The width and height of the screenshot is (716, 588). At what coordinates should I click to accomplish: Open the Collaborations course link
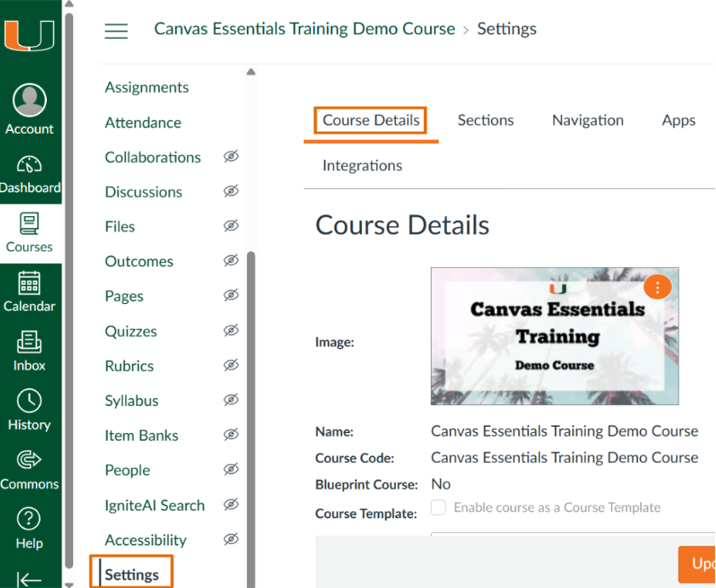click(x=152, y=157)
